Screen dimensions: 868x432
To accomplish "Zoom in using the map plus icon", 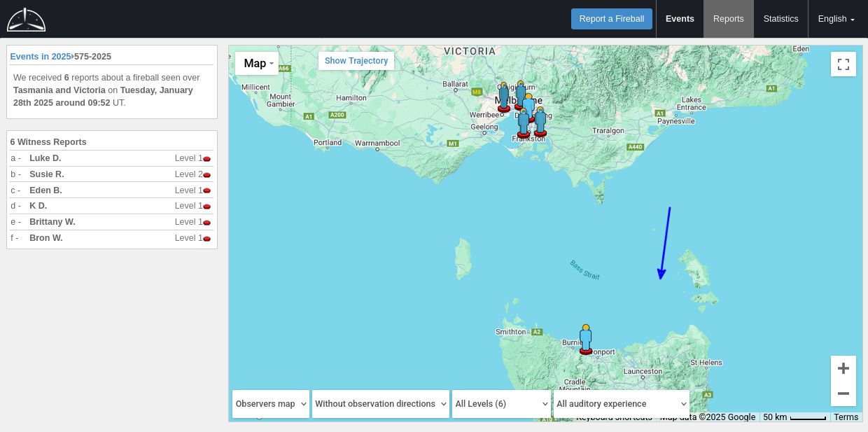I will [843, 368].
